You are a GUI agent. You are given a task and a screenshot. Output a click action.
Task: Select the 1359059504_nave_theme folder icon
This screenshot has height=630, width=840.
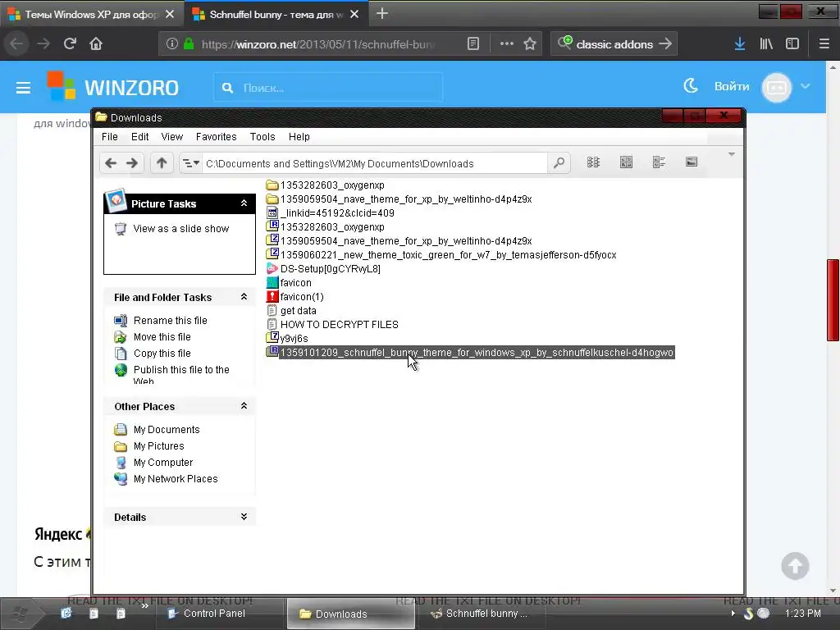(272, 199)
